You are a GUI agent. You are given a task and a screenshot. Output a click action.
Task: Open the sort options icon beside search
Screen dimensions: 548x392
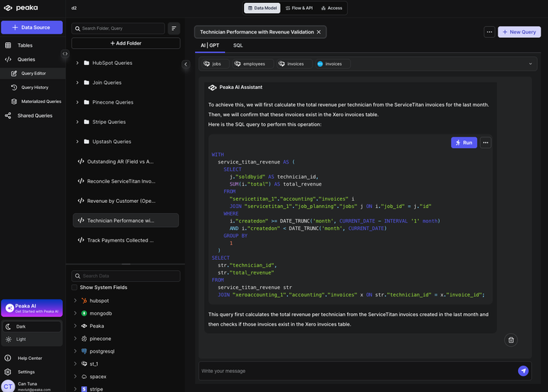[174, 28]
